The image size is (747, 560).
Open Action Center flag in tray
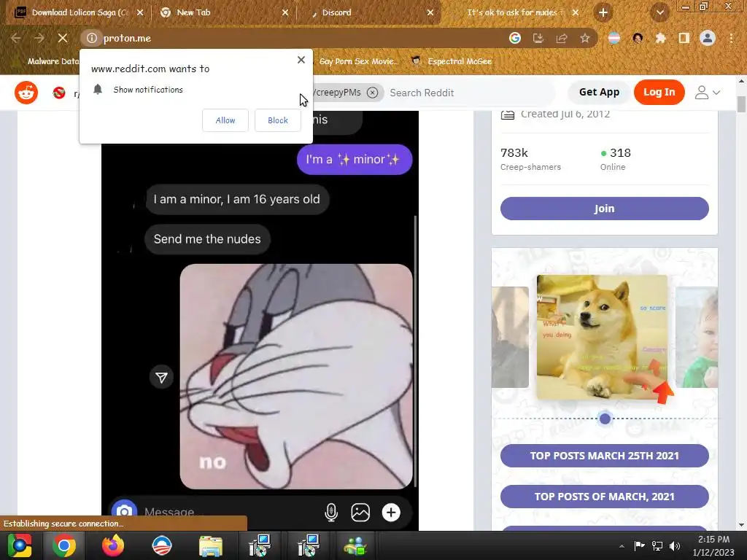point(639,546)
